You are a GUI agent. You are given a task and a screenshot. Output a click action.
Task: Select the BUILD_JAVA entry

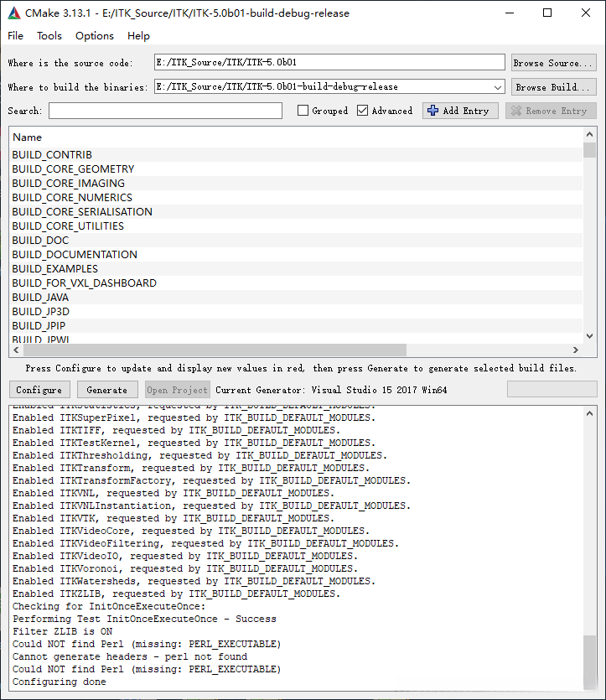297,298
